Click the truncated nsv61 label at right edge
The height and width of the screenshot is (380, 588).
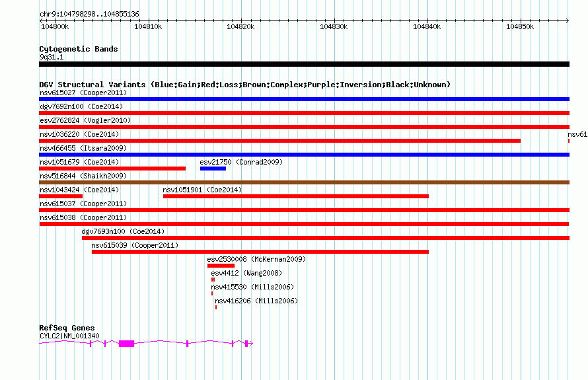[x=577, y=134]
